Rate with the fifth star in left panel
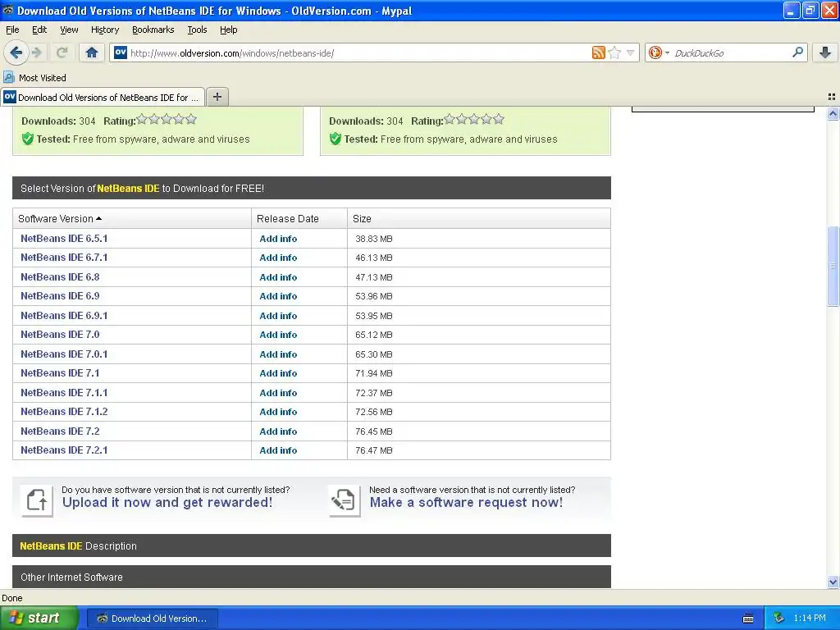Image resolution: width=840 pixels, height=630 pixels. tap(191, 120)
